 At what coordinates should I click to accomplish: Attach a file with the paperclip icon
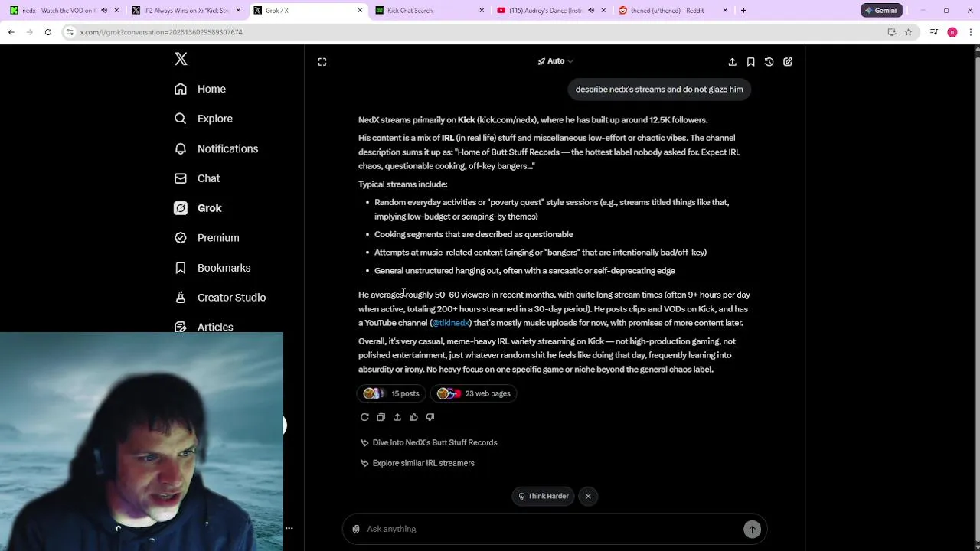point(355,529)
